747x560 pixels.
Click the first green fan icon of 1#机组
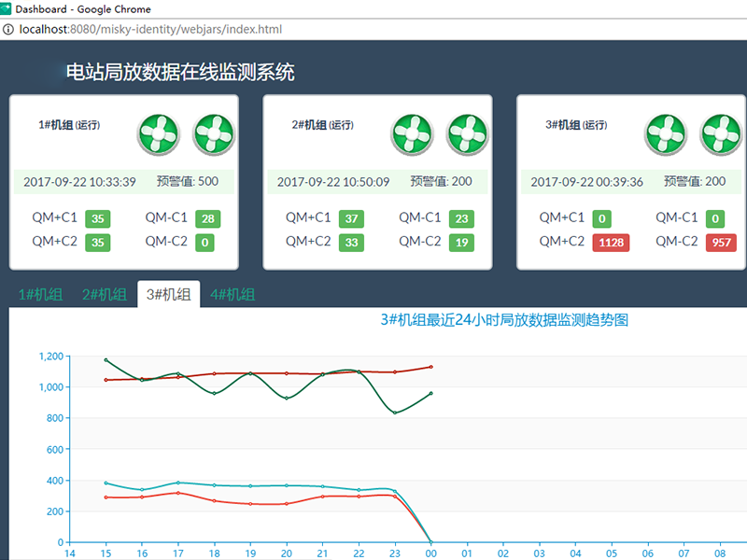(x=159, y=134)
